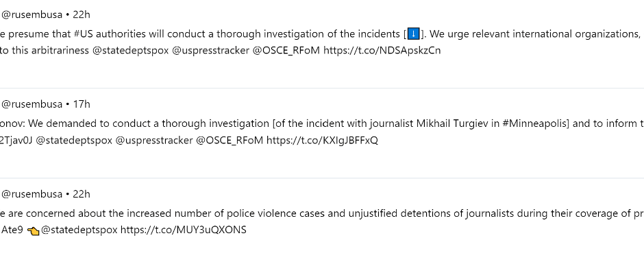Screen dimensions: 644x262
Task: Click the truncated 2Tjav0J link text
Action: 16,140
